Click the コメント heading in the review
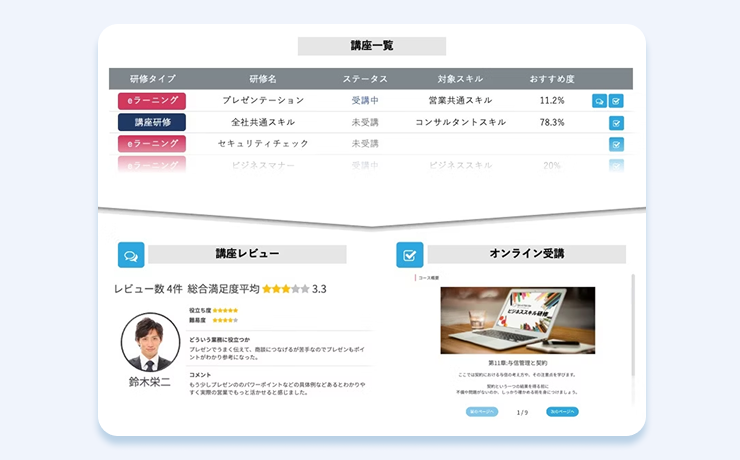Viewport: 740px width, 460px height. click(200, 375)
